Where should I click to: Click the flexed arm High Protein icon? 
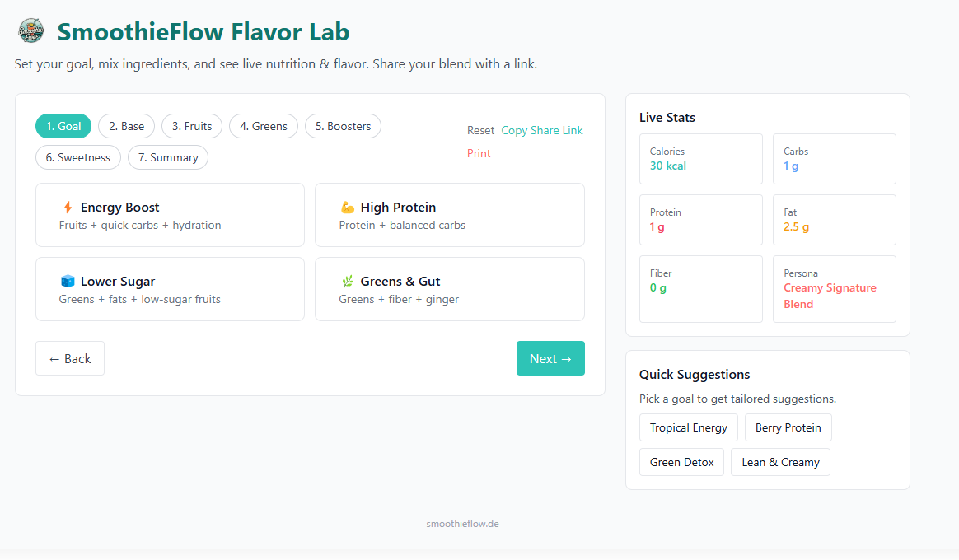point(348,208)
